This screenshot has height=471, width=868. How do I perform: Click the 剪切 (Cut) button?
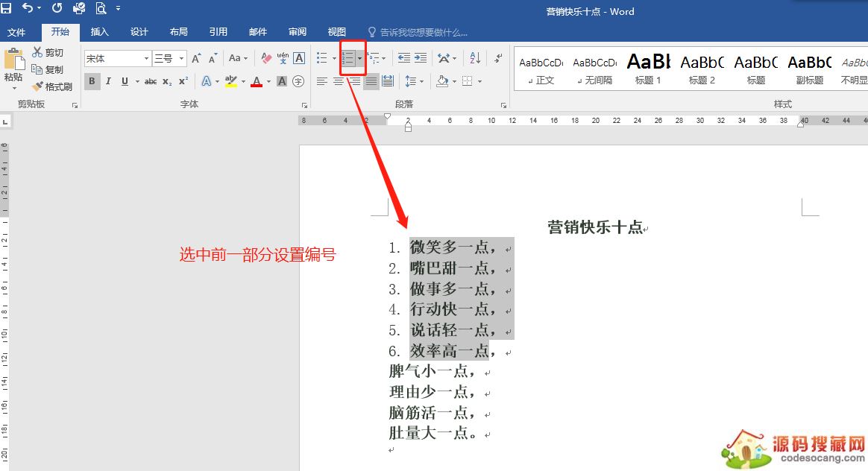pyautogui.click(x=48, y=52)
